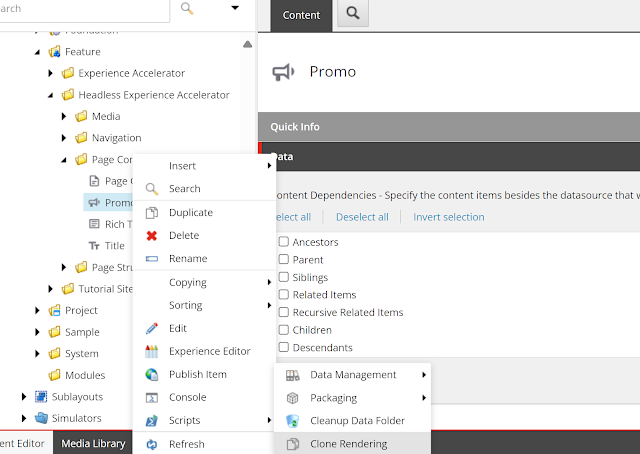This screenshot has height=454, width=640.
Task: Open the Copying submenu
Action: coord(205,282)
